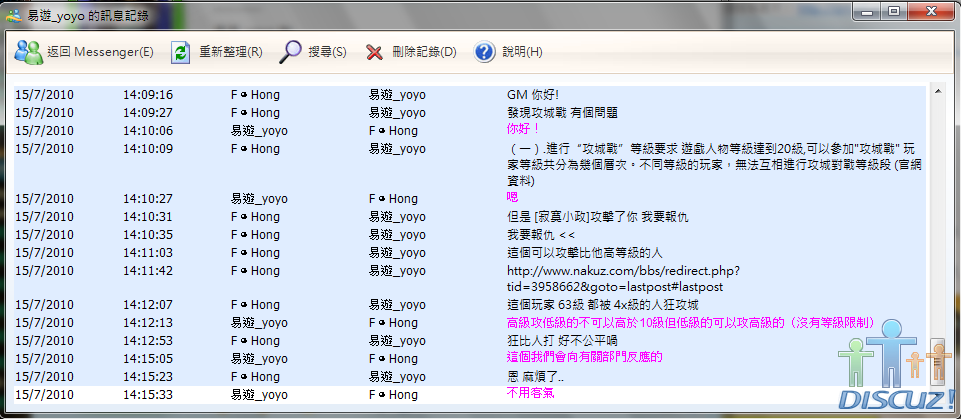Close the message history window
Viewport: 961px width, 419px height.
tap(930, 10)
